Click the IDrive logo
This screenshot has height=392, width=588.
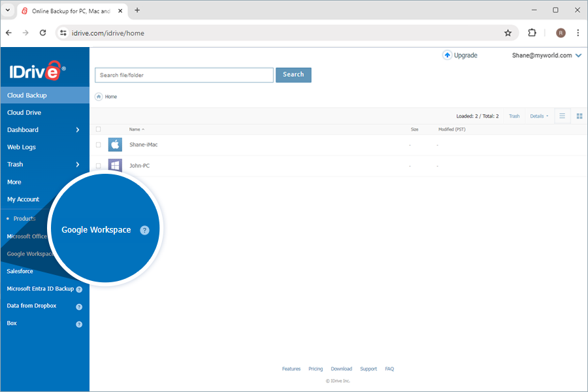point(37,71)
